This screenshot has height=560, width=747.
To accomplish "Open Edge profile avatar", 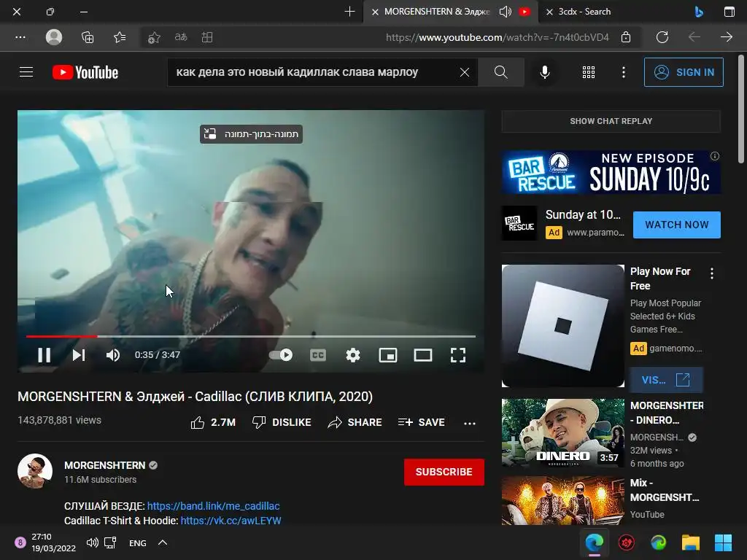I will [54, 37].
